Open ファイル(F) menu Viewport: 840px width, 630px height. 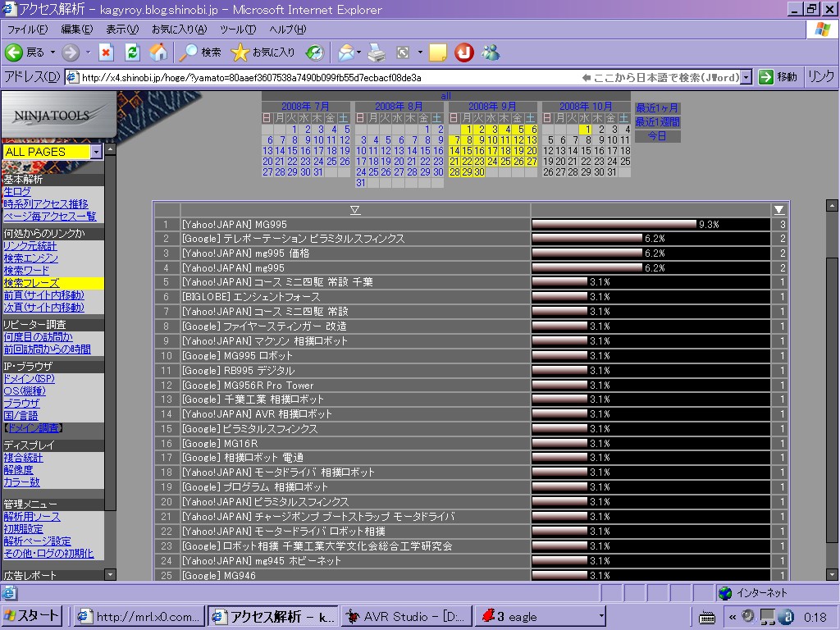(x=27, y=30)
